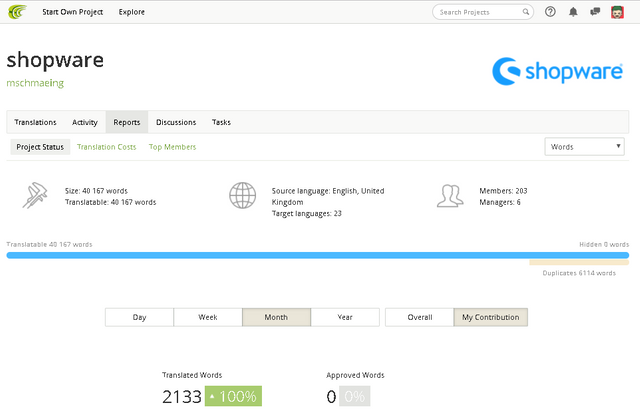Open the Translation Costs report
This screenshot has width=640, height=413.
point(107,147)
